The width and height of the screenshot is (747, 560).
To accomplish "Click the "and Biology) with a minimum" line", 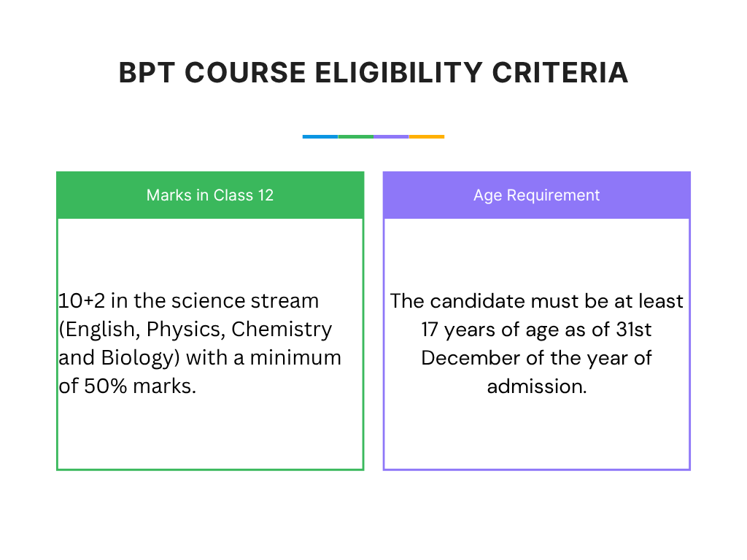I will [200, 358].
